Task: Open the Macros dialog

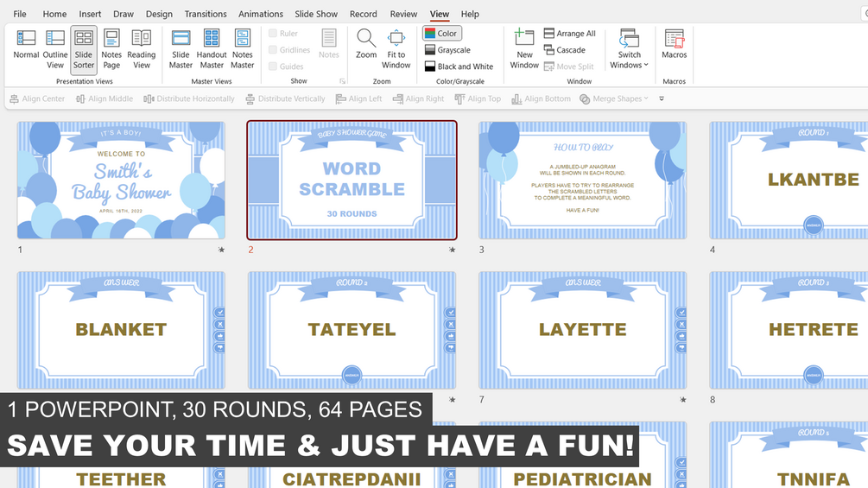Action: click(x=674, y=44)
